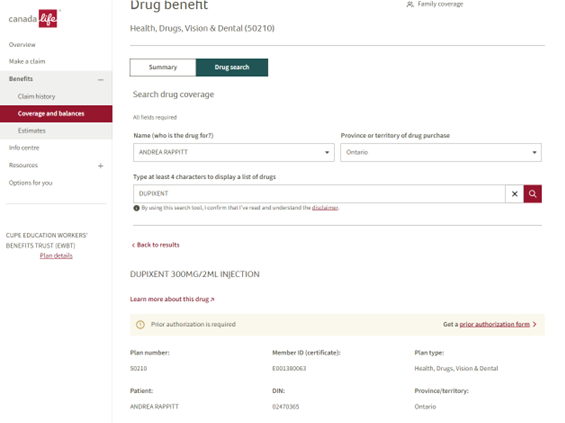Open the Province dropdown showing Ontario
Image resolution: width=565 pixels, height=423 pixels.
pyautogui.click(x=441, y=152)
